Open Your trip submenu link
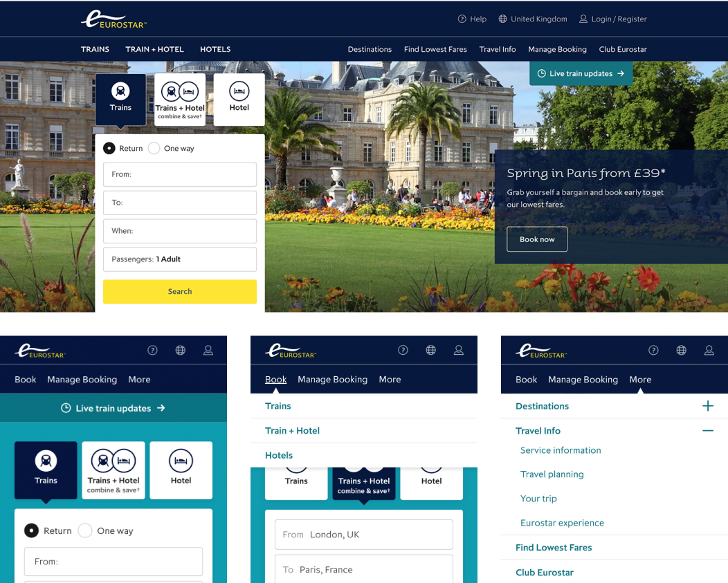The height and width of the screenshot is (583, 728). [x=538, y=499]
